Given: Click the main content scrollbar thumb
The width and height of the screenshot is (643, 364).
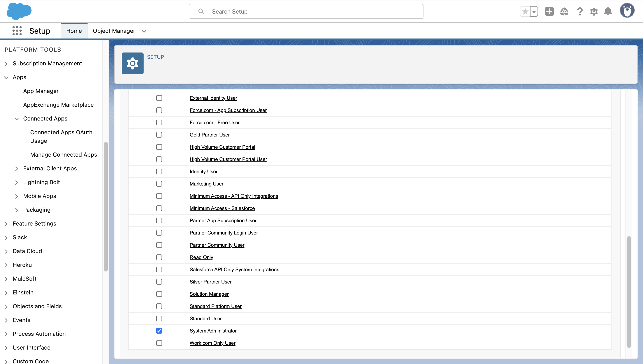Looking at the screenshot, I should coord(629,292).
